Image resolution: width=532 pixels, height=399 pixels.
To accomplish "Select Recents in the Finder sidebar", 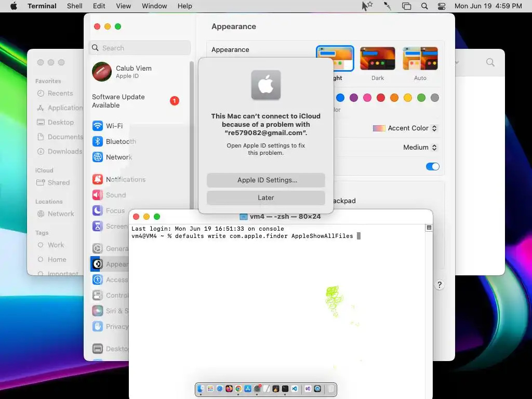I will (x=55, y=94).
